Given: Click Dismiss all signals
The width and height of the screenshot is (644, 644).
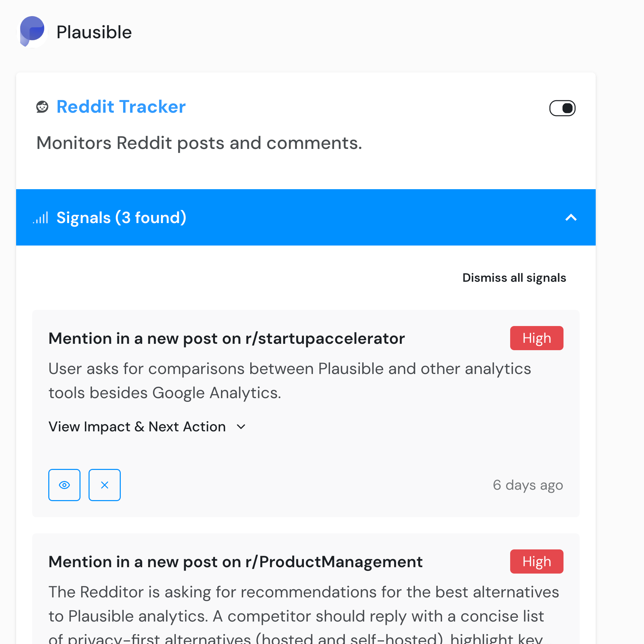Looking at the screenshot, I should click(514, 278).
